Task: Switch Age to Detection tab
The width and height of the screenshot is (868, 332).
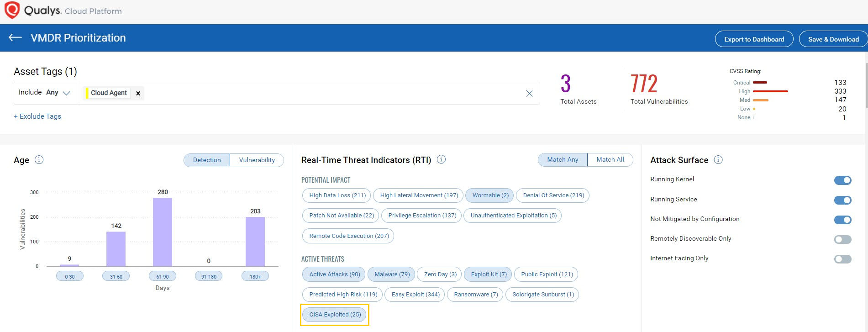Action: [207, 160]
